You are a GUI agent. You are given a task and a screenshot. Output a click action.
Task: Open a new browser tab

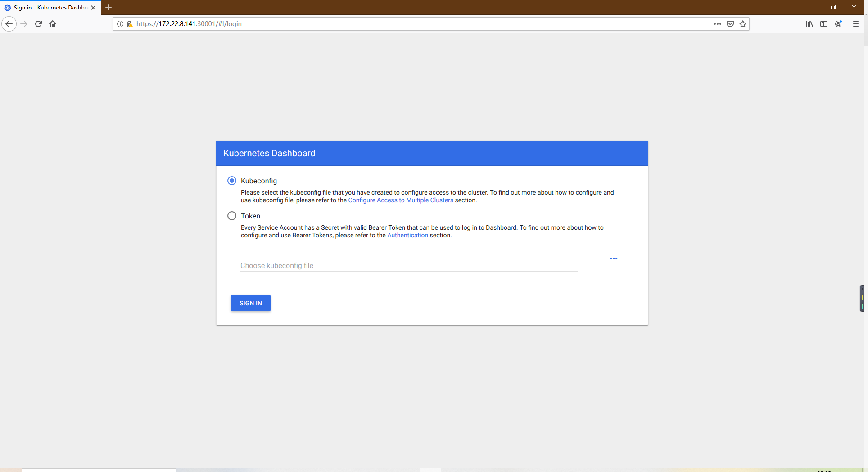click(x=108, y=7)
